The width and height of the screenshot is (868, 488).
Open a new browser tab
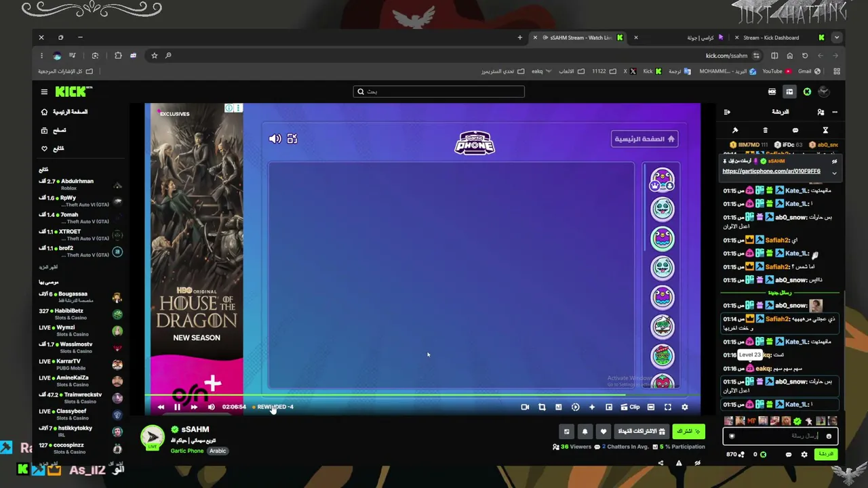tap(520, 38)
